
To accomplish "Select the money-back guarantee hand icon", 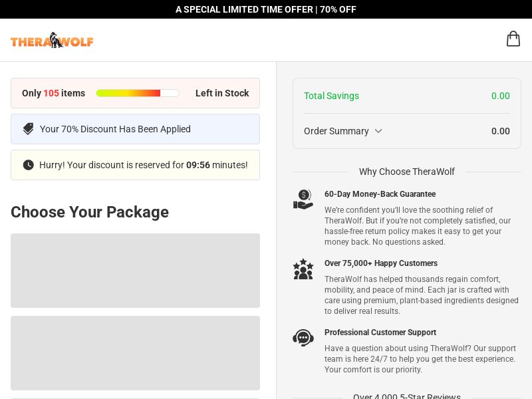I will 303,199.
